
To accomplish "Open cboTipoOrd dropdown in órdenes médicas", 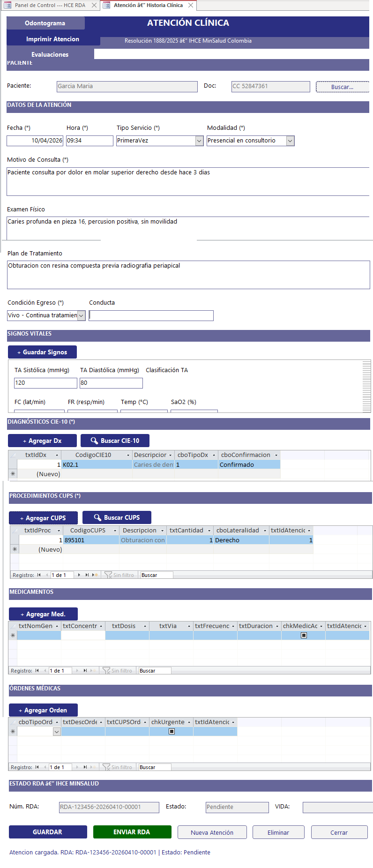I will (x=57, y=732).
